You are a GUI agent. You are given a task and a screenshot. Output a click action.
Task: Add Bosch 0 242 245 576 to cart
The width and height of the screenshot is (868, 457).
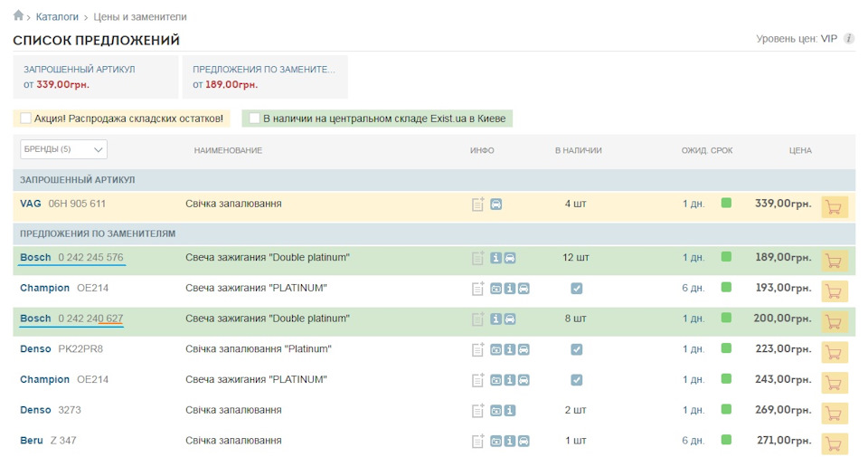[835, 261]
